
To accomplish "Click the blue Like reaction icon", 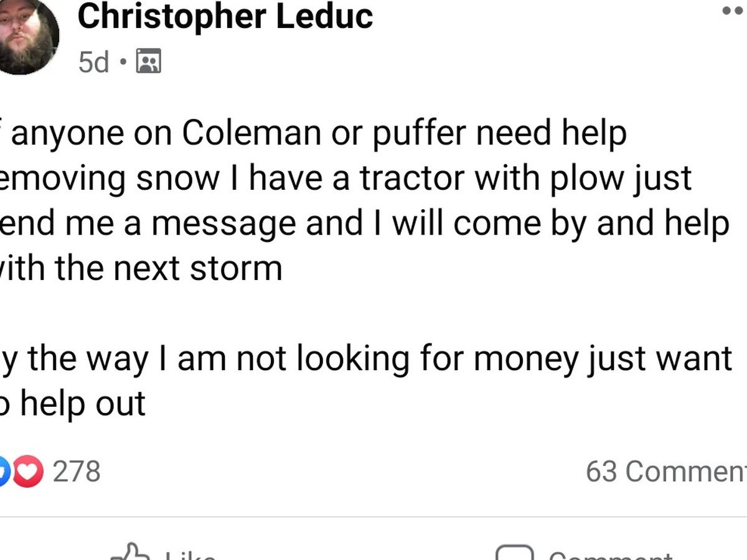I will pos(5,471).
